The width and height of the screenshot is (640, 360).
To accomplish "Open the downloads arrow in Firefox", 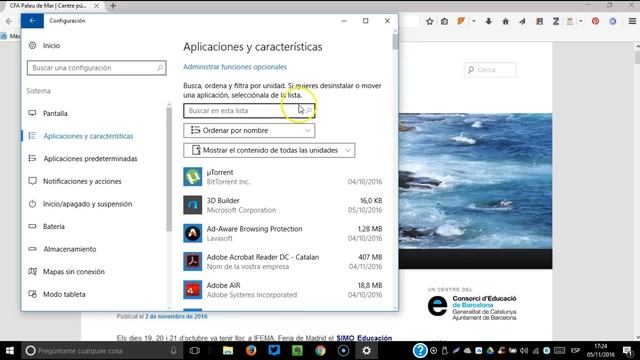I will (489, 21).
